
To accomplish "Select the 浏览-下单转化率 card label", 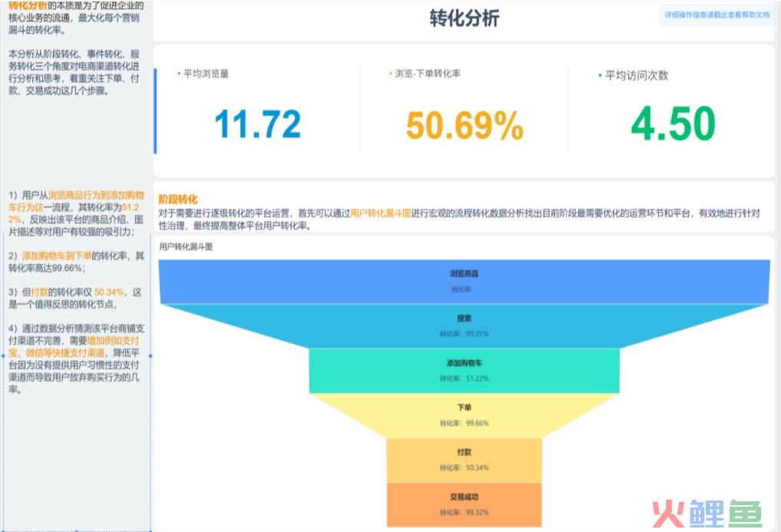I will (427, 74).
